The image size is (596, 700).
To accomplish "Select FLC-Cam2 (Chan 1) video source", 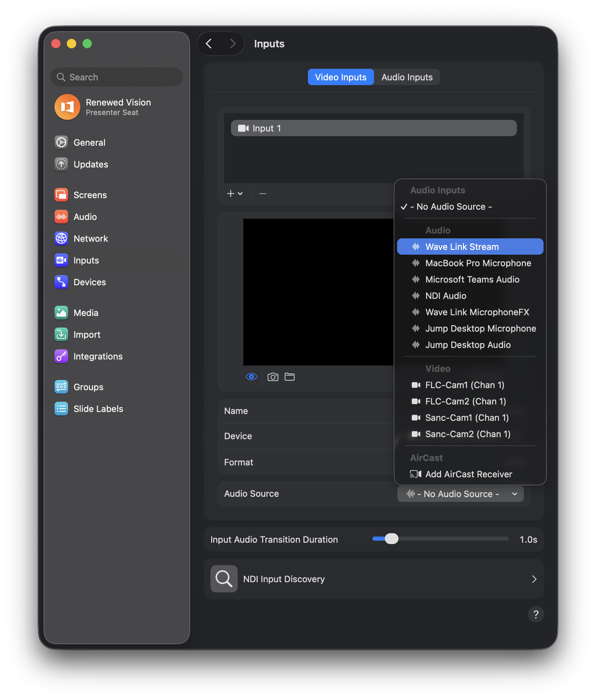I will pyautogui.click(x=470, y=401).
